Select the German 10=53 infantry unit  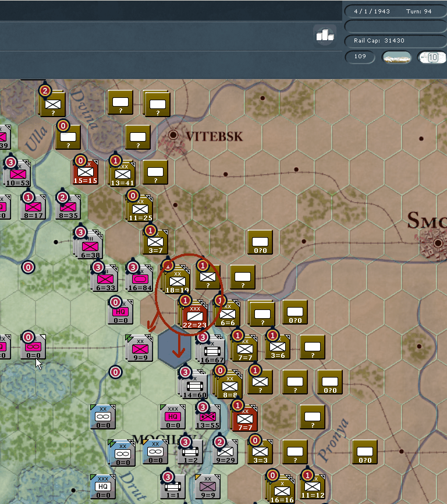18,174
